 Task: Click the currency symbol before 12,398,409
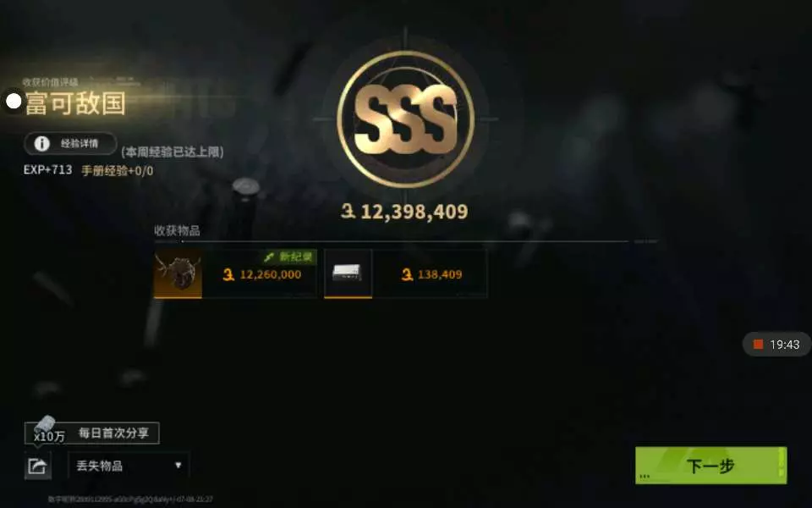[348, 211]
